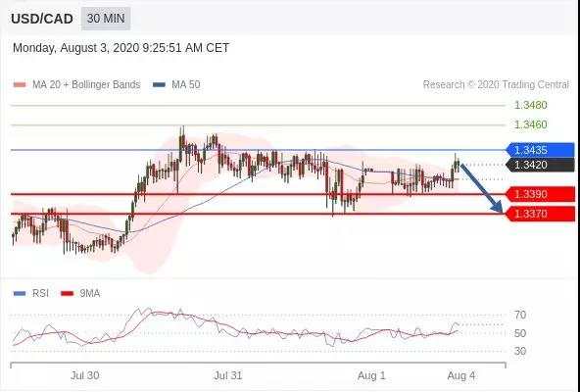This screenshot has width=580, height=392.
Task: Click the blue 1.3435 pivot price tag
Action: (541, 150)
